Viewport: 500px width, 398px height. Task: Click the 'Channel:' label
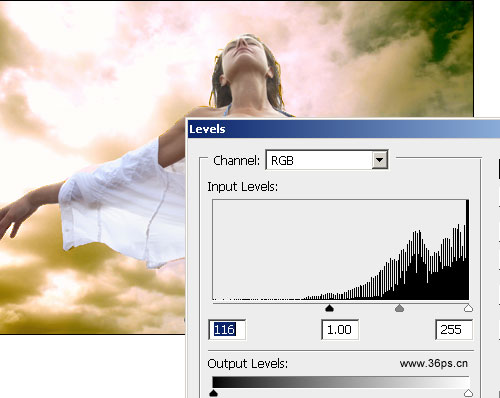point(236,161)
